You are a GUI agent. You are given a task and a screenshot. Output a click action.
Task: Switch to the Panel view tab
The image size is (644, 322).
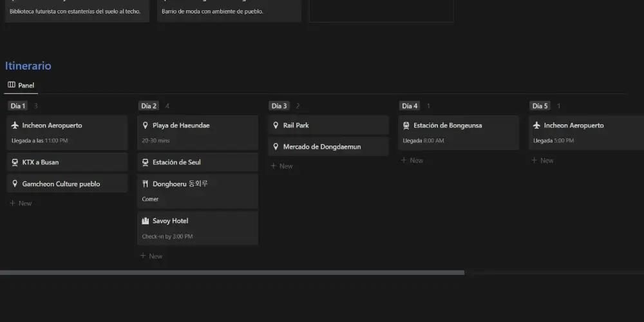click(21, 85)
